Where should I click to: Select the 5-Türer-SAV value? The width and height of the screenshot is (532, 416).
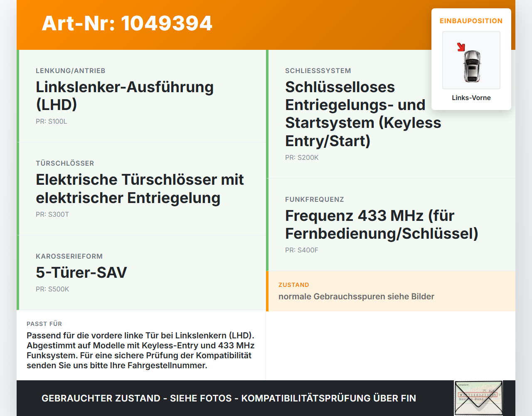[x=81, y=272]
